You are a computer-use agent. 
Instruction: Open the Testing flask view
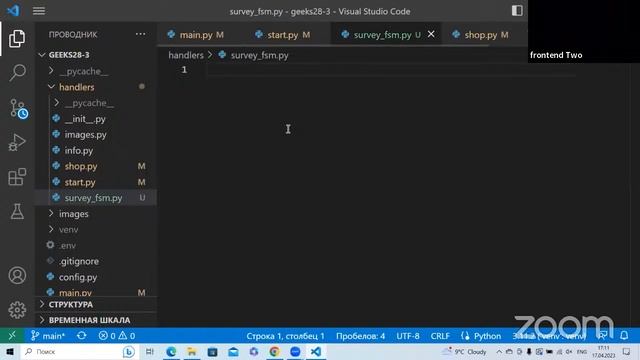tap(17, 211)
